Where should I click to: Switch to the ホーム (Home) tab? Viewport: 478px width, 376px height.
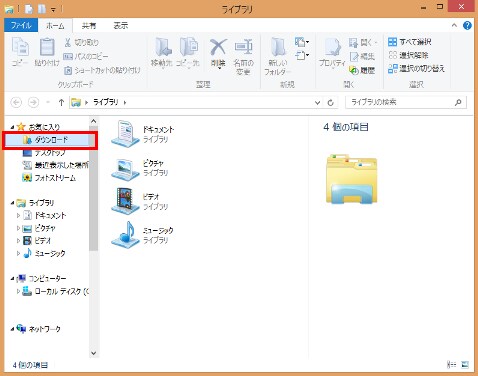55,26
